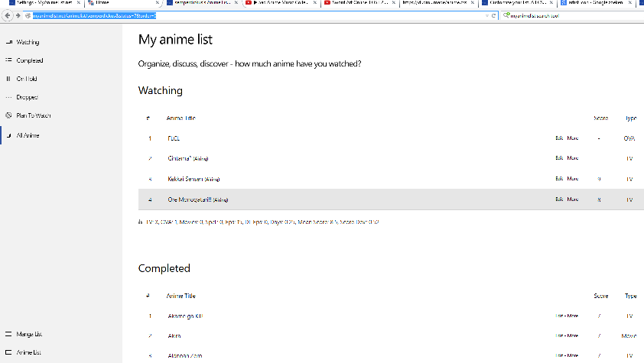Click More on the Ore Monogatari!! row

pyautogui.click(x=573, y=199)
